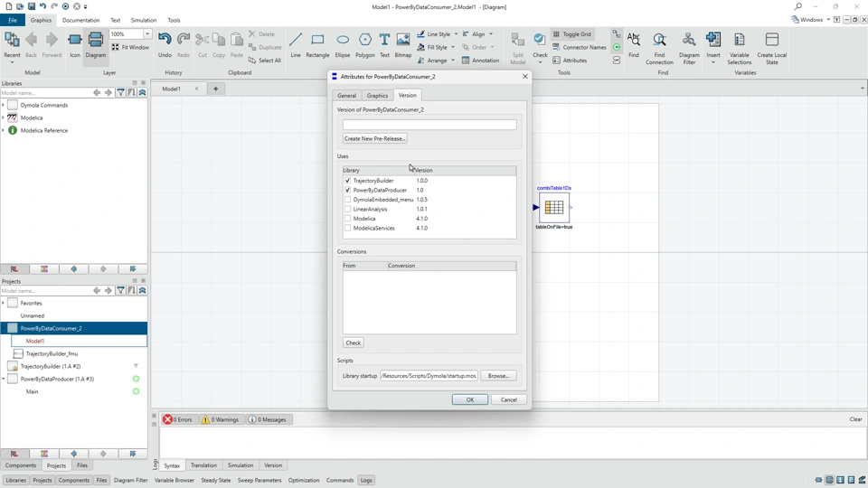Open Arrange dropdown
This screenshot has height=488, width=868.
click(x=453, y=61)
